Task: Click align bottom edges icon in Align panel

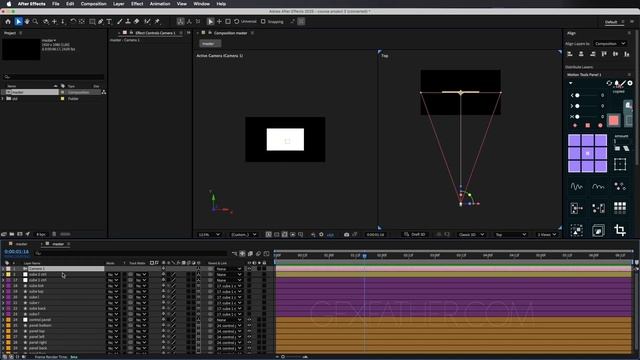Action: coord(627,54)
